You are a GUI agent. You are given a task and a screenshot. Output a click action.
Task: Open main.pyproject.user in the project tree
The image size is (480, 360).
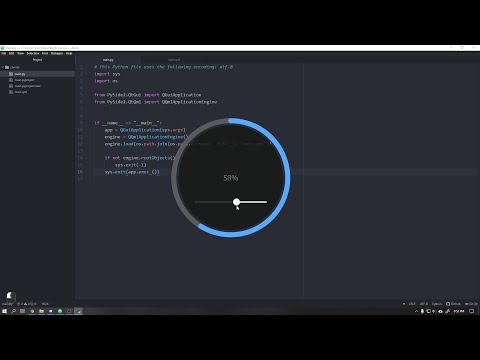(28, 86)
